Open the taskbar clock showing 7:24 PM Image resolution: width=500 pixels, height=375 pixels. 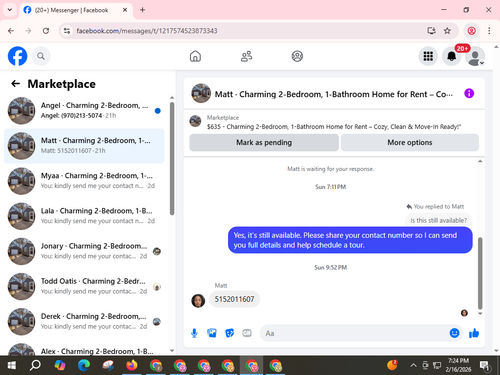(x=458, y=365)
